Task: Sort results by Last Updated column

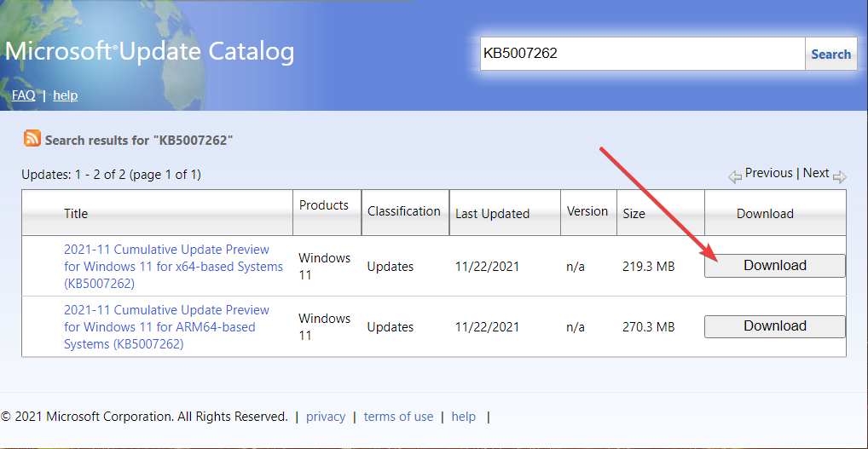Action: click(492, 214)
